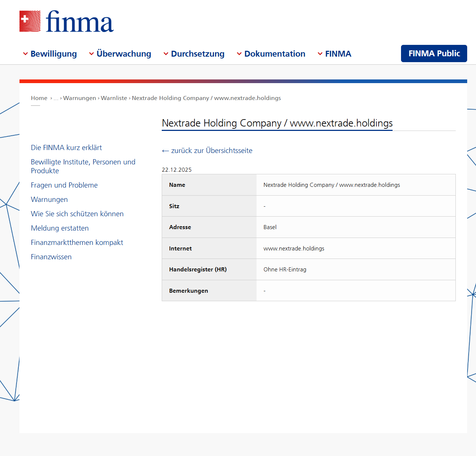Click the value Ohne HR-Eintrag
Image resolution: width=476 pixels, height=456 pixels.
coord(285,270)
